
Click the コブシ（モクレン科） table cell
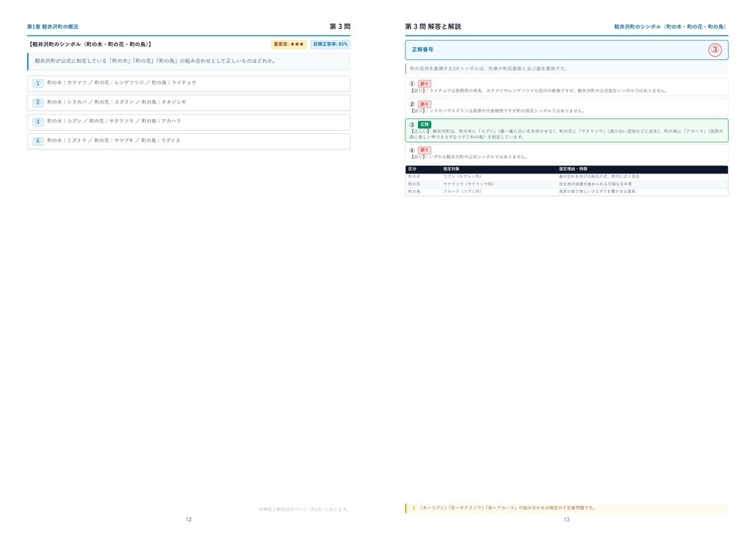[462, 177]
